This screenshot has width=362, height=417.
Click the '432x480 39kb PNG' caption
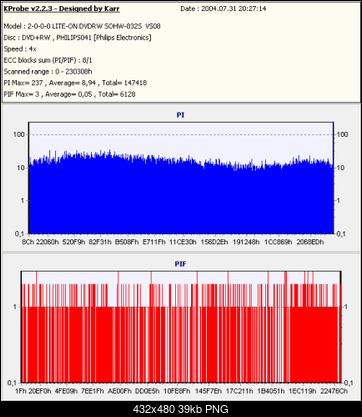tap(181, 409)
